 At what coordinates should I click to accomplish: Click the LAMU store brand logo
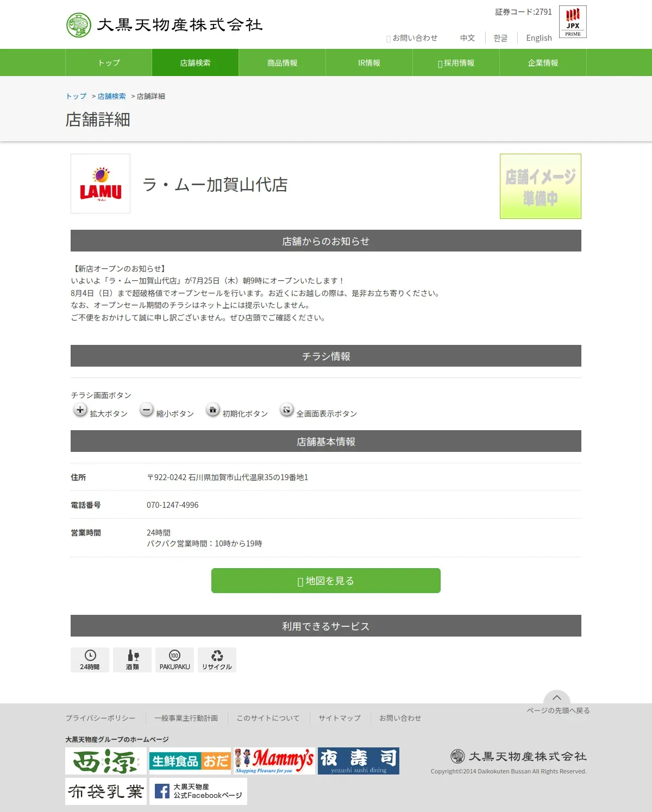pos(101,184)
